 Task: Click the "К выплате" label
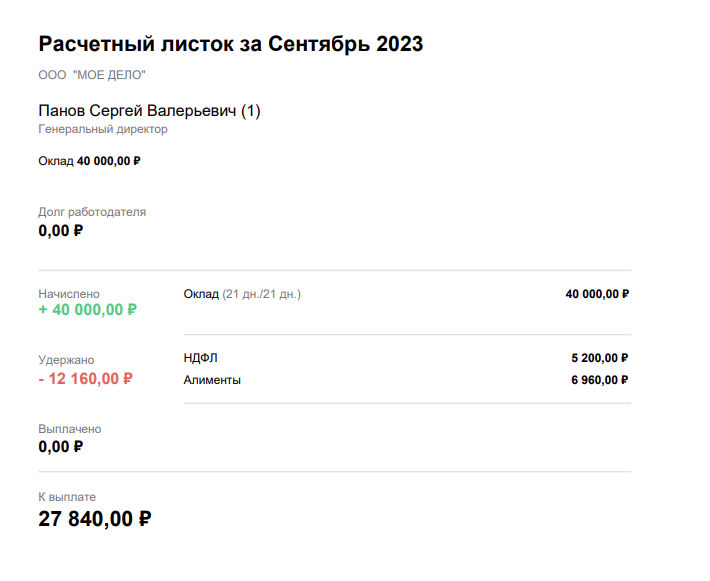[x=67, y=497]
